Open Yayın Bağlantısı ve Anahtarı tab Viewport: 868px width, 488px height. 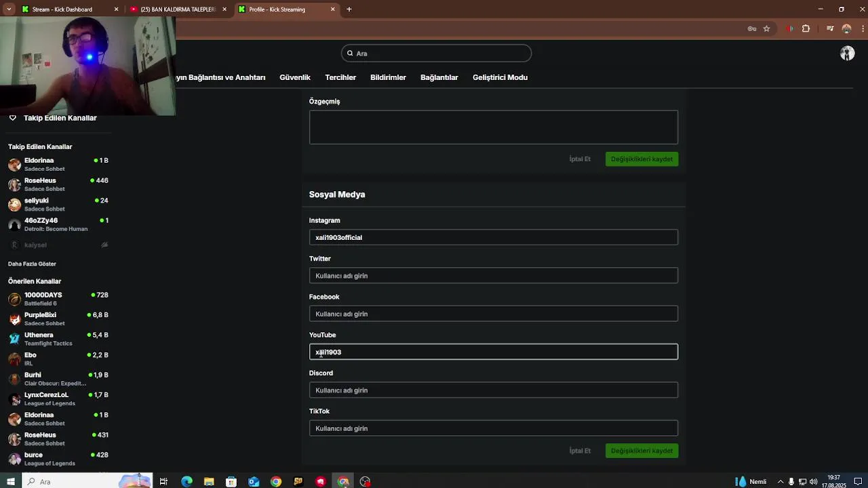point(220,77)
